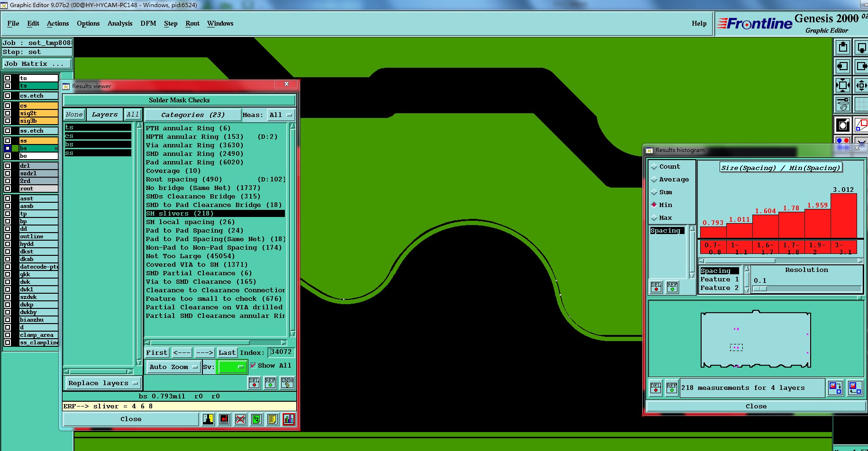Click the Resolution slider

807,289
